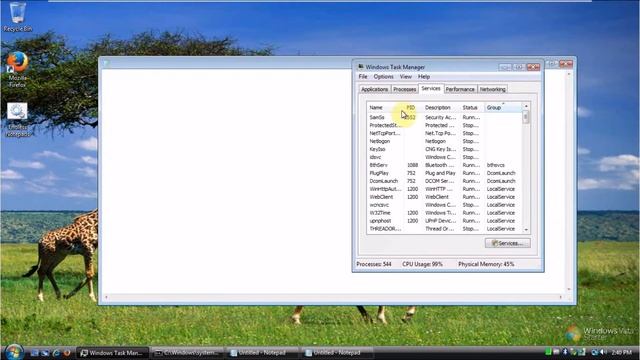Click the Services... button

[508, 243]
